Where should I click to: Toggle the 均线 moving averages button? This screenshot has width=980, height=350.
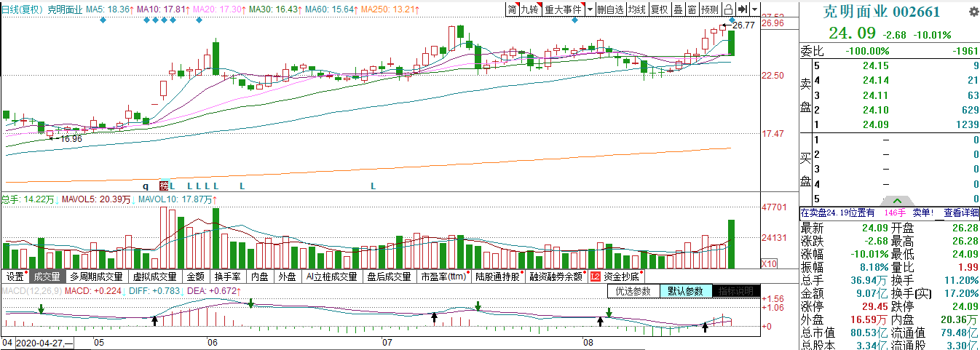pos(637,9)
